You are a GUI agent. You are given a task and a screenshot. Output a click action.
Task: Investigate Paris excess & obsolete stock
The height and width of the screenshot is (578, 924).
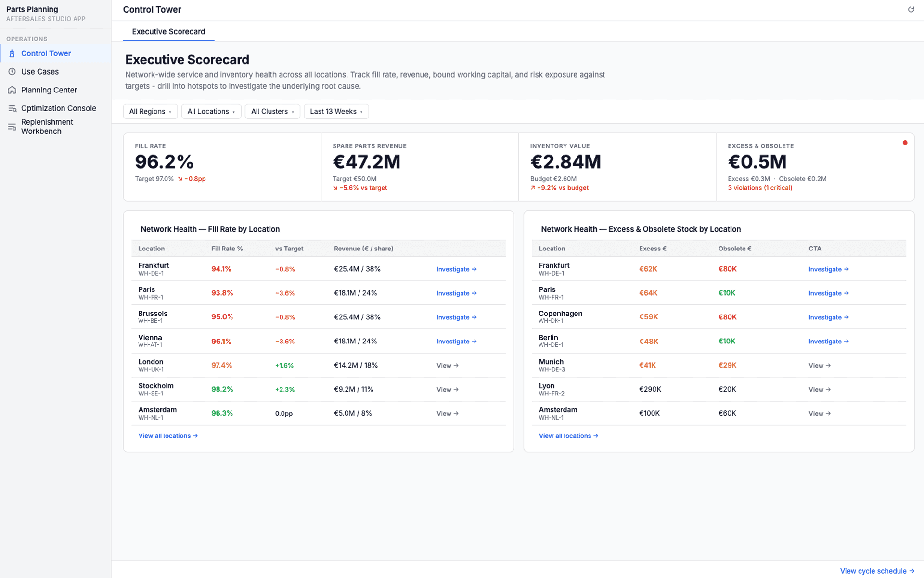pyautogui.click(x=828, y=293)
